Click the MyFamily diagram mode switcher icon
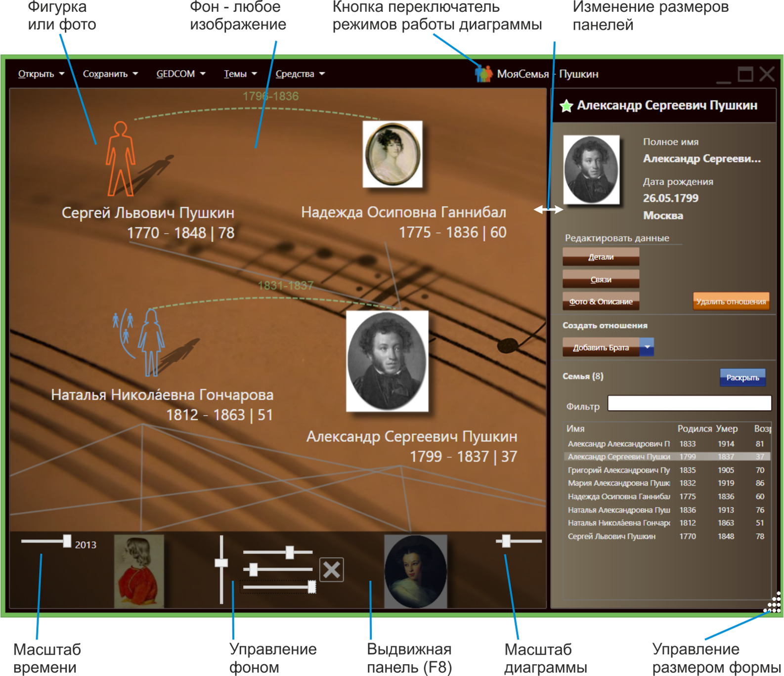The image size is (784, 676). click(x=483, y=74)
